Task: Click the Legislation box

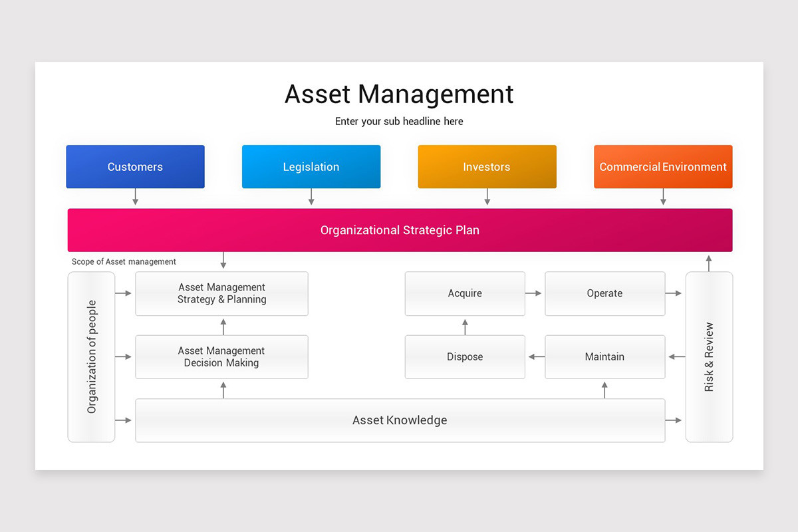Action: coord(311,166)
